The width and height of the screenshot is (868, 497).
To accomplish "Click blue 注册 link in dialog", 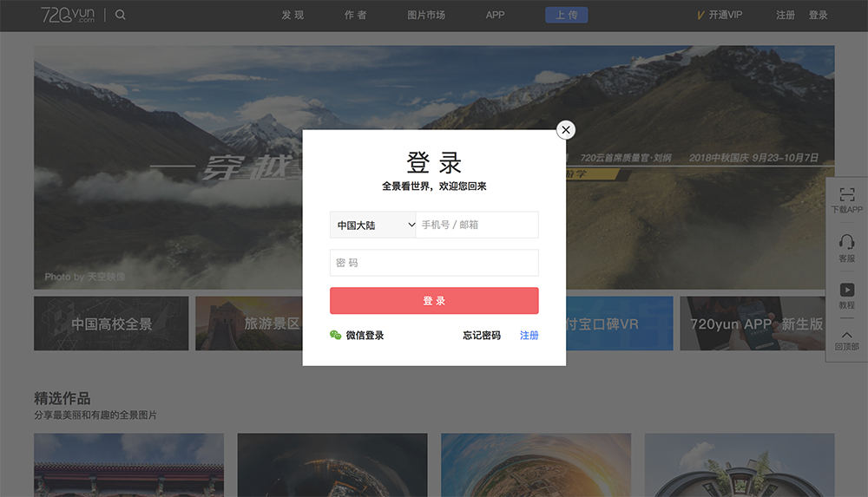I will click(x=529, y=335).
